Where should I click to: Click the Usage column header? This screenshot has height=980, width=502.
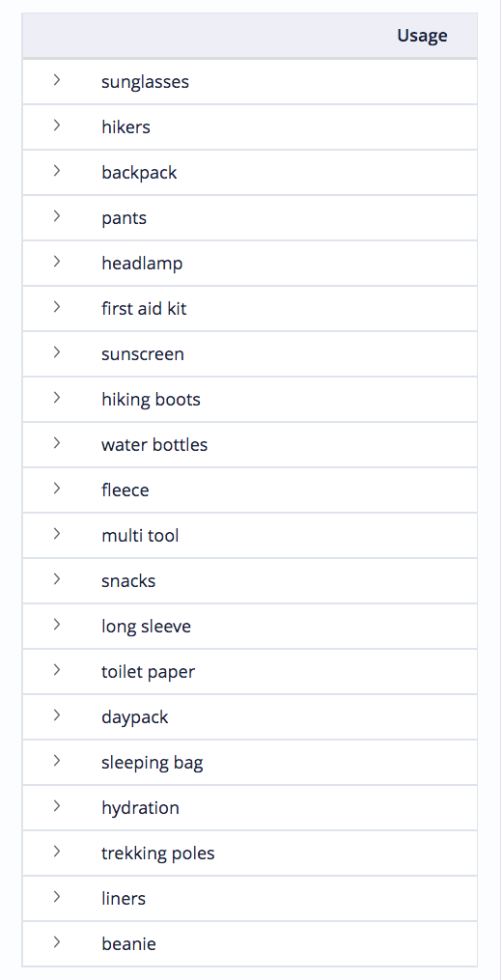422,36
